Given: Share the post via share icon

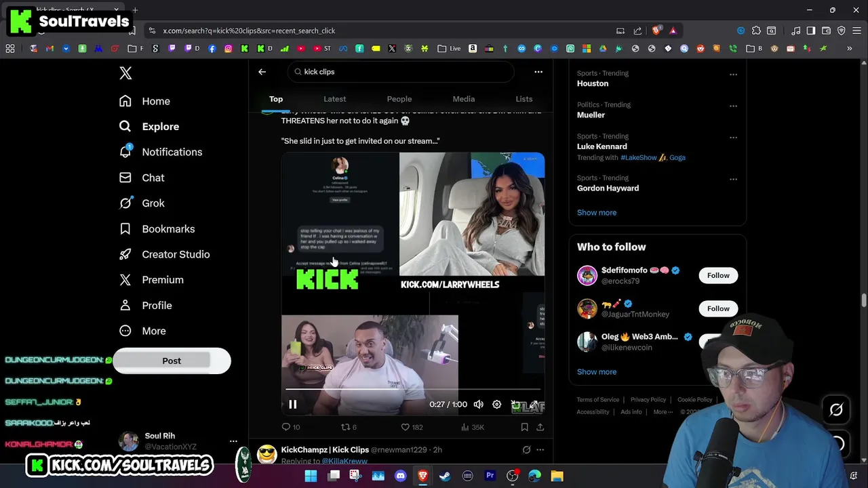Looking at the screenshot, I should (x=540, y=427).
